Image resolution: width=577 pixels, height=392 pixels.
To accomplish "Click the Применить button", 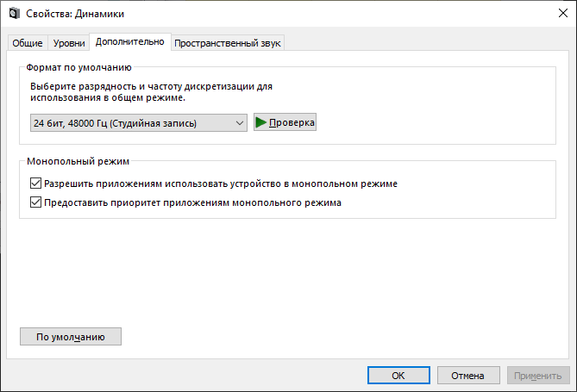I will coord(538,376).
